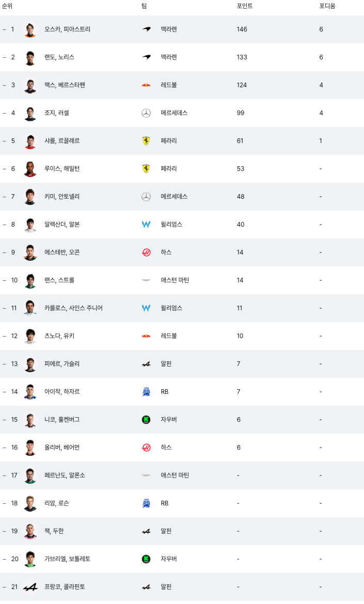364x604 pixels.
Task: Click the Alpine placeholder image for 프랑코, 콜라핀토
Action: coord(30,587)
